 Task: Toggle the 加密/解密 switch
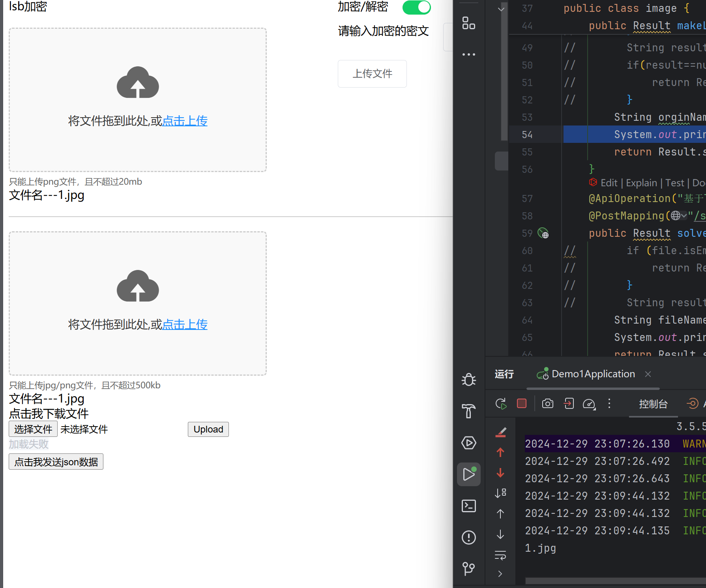(x=416, y=7)
